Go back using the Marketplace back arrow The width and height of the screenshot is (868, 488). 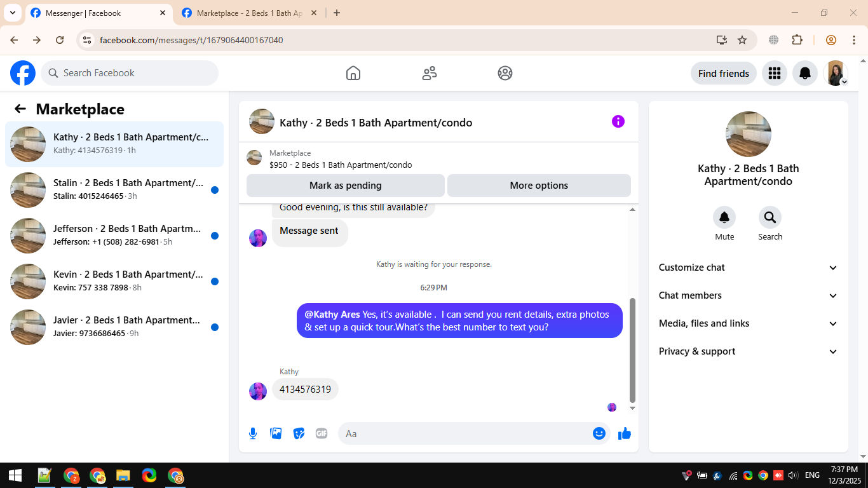pos(20,109)
